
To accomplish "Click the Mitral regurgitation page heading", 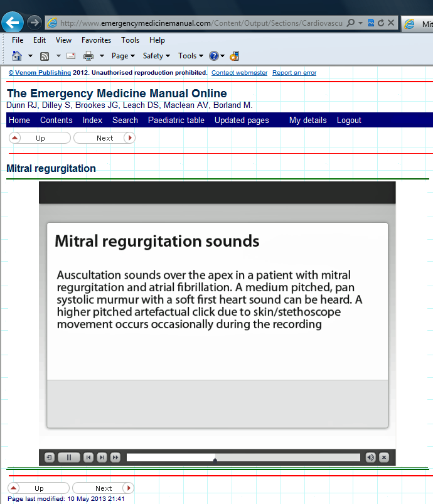I will pyautogui.click(x=51, y=168).
